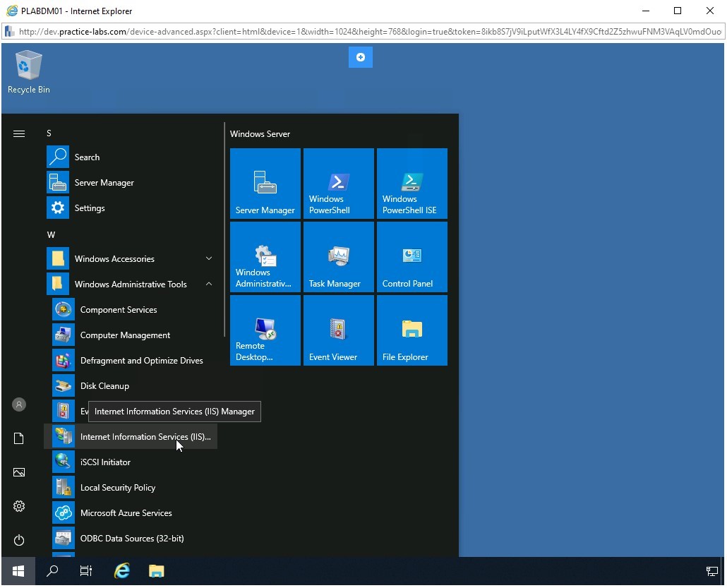The height and width of the screenshot is (588, 727).
Task: Open Windows PowerShell ISE tile
Action: 411,184
